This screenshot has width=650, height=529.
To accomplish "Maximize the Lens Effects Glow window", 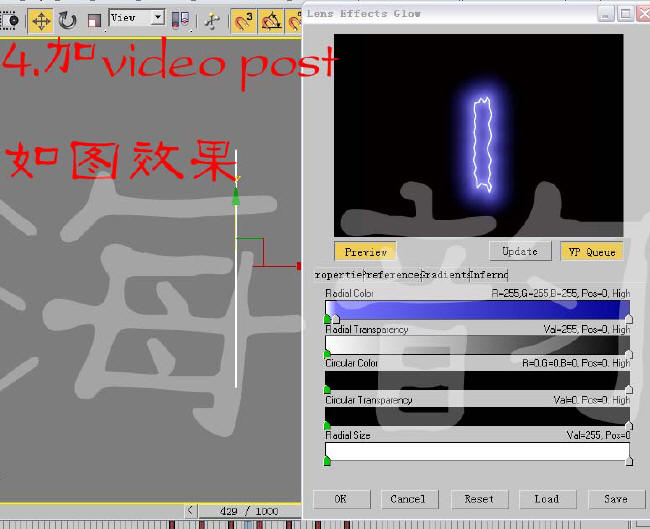I will pyautogui.click(x=625, y=14).
